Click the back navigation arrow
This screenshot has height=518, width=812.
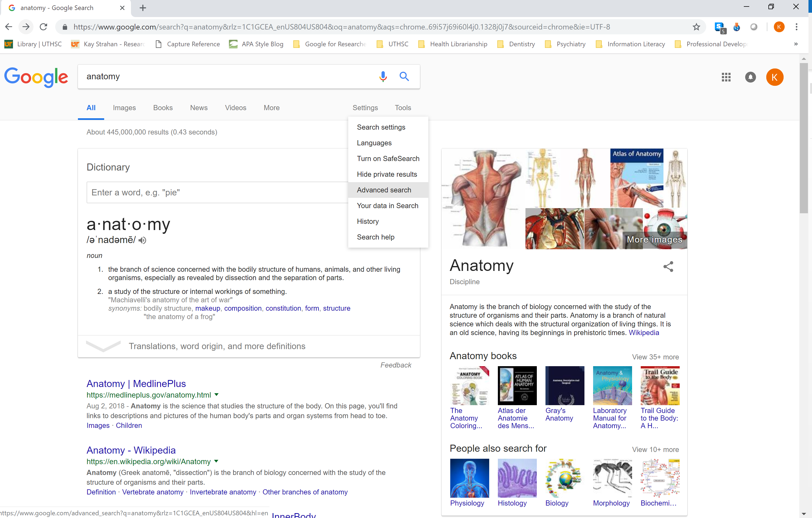point(8,27)
